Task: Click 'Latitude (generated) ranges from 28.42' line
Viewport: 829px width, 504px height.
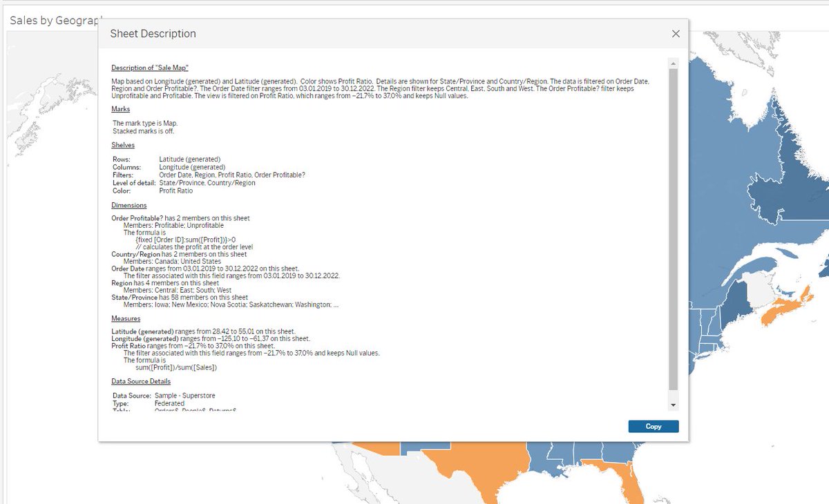Action: pyautogui.click(x=204, y=331)
